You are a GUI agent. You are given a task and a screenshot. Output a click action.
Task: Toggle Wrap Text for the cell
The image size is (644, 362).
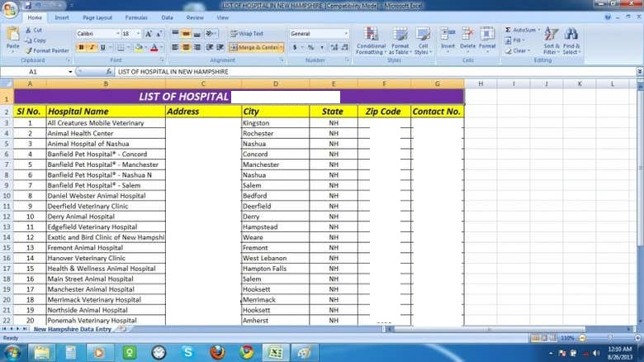[246, 34]
